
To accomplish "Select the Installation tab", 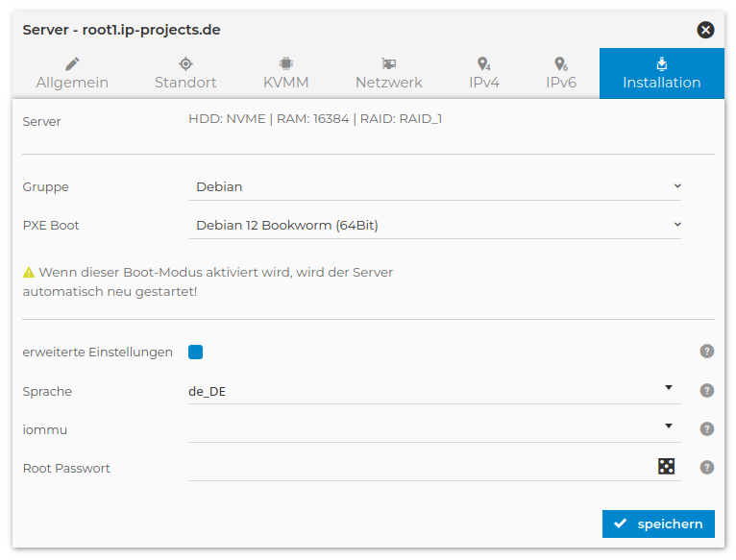I will (661, 74).
